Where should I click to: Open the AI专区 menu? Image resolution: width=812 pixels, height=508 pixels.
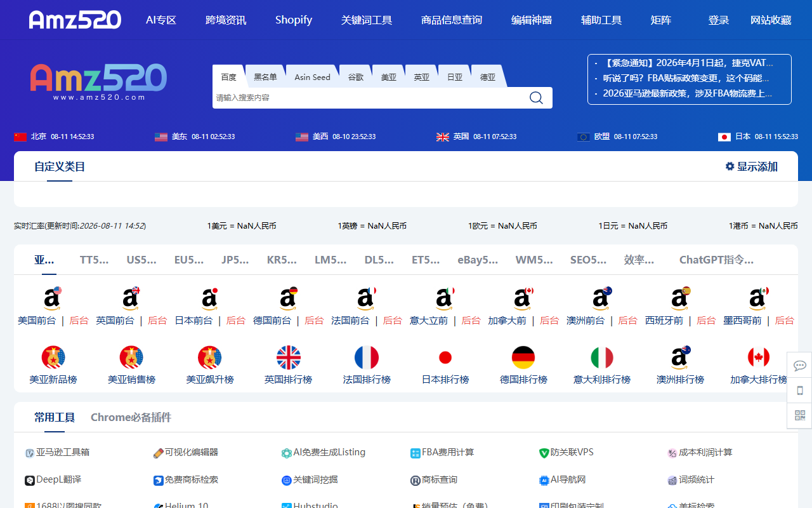pos(161,20)
